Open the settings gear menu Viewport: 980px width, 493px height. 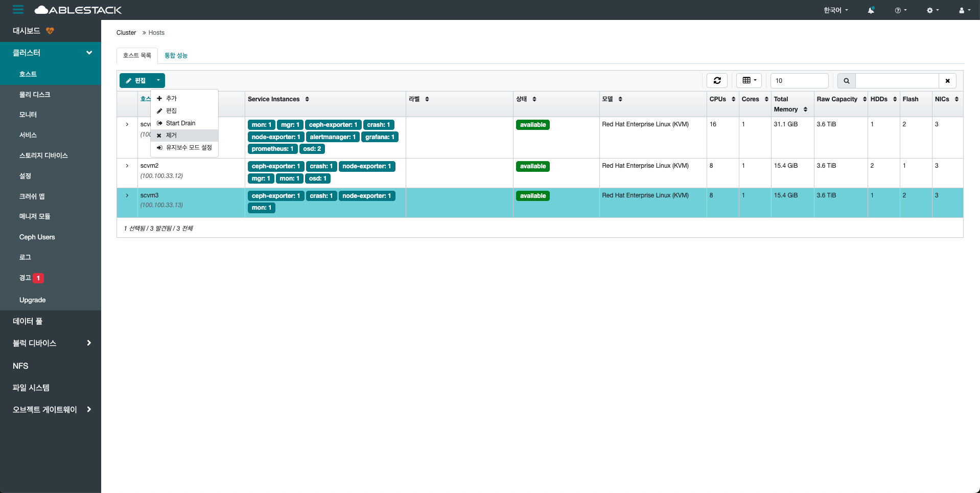(x=932, y=10)
